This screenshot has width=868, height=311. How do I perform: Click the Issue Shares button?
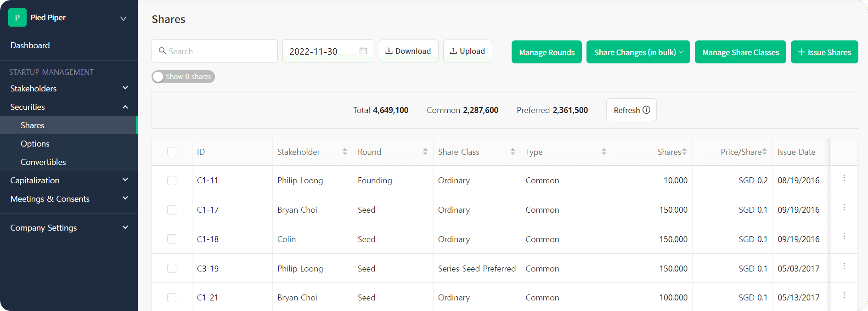point(824,52)
